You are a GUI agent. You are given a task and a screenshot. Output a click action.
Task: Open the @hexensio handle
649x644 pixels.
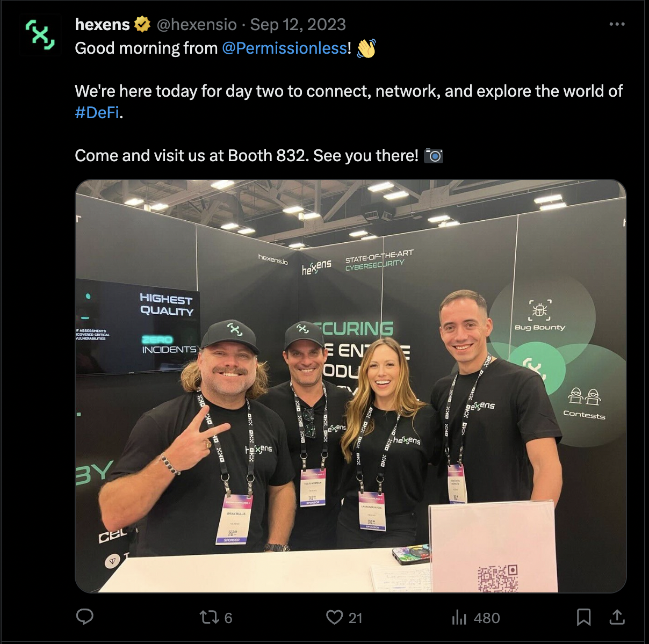(x=196, y=24)
